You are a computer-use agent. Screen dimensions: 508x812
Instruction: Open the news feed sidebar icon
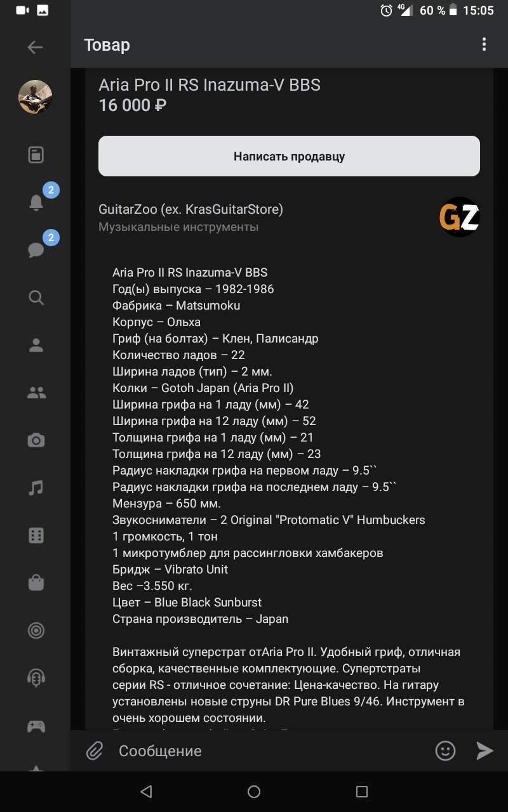click(36, 155)
